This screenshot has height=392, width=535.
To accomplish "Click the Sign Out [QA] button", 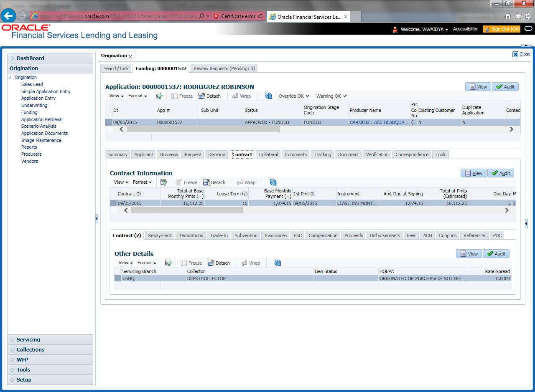I will click(x=502, y=29).
